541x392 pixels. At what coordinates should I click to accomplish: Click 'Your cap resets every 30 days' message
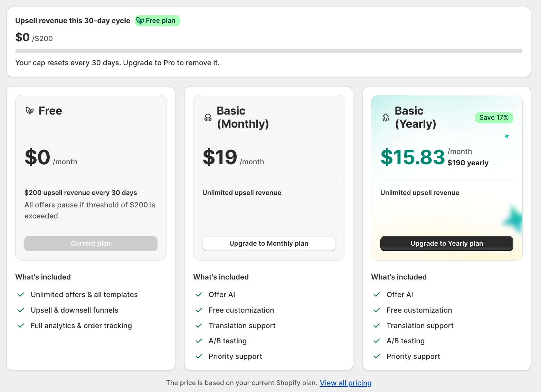click(117, 63)
